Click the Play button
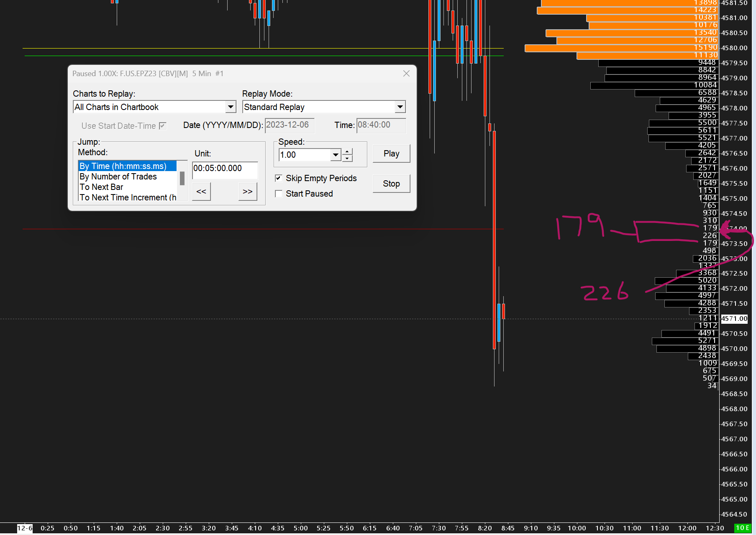This screenshot has width=756, height=535. click(x=391, y=154)
